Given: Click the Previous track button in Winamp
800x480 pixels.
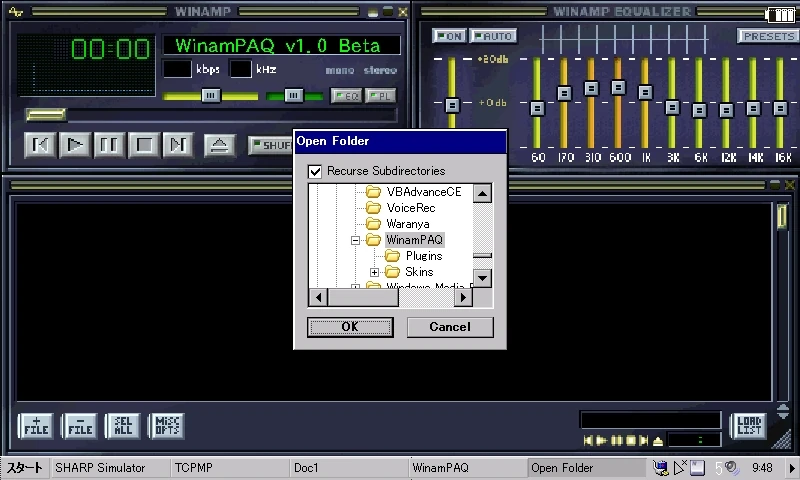Looking at the screenshot, I should tap(40, 145).
